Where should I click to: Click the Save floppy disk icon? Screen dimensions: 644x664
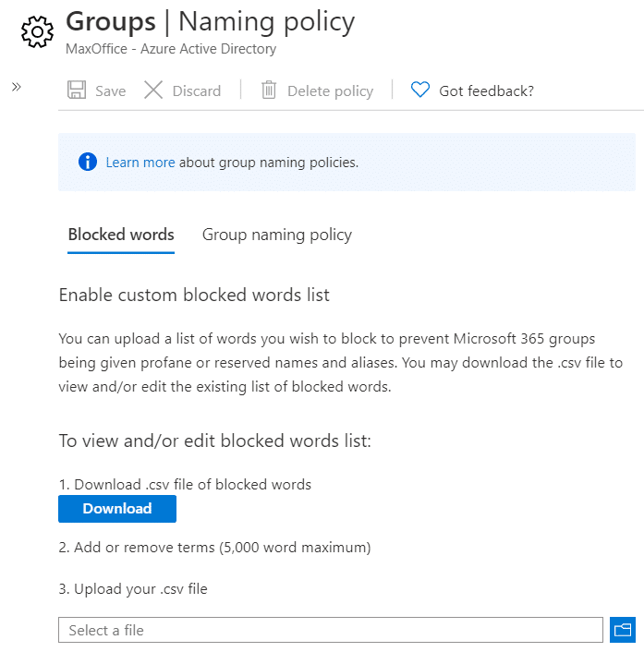(77, 91)
